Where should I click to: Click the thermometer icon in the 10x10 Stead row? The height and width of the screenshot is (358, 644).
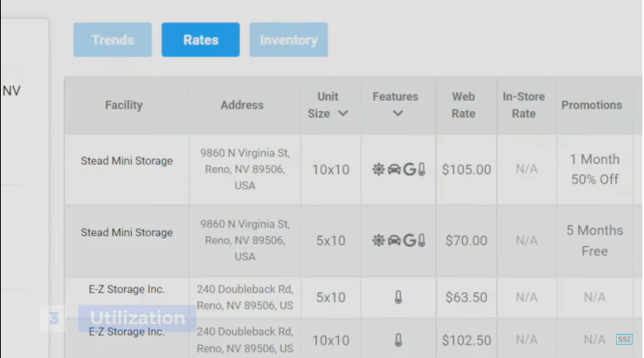pyautogui.click(x=422, y=170)
